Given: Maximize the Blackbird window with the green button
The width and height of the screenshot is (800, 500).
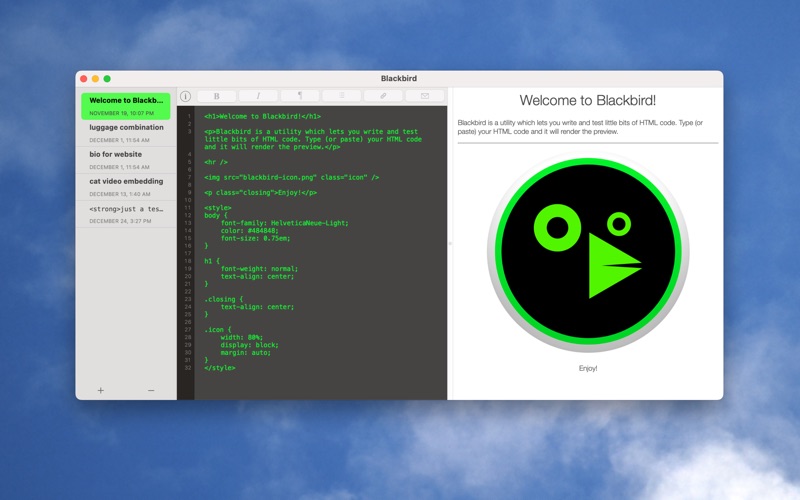Looking at the screenshot, I should click(x=107, y=79).
